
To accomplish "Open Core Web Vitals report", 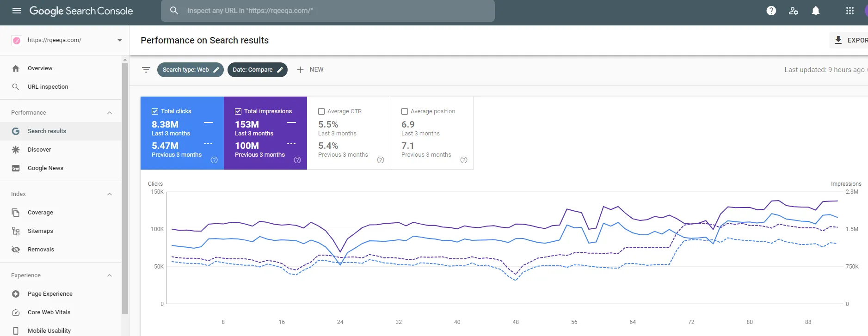I will tap(61, 312).
